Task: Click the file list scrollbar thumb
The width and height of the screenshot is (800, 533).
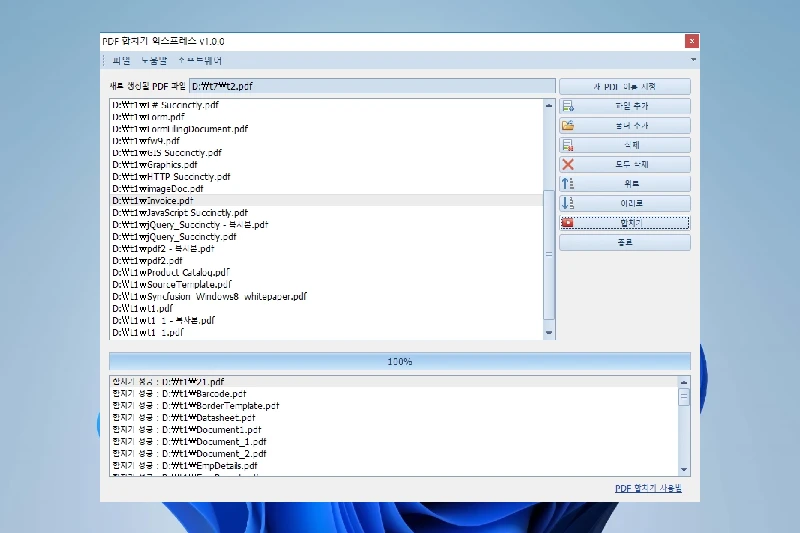Action: click(x=548, y=254)
